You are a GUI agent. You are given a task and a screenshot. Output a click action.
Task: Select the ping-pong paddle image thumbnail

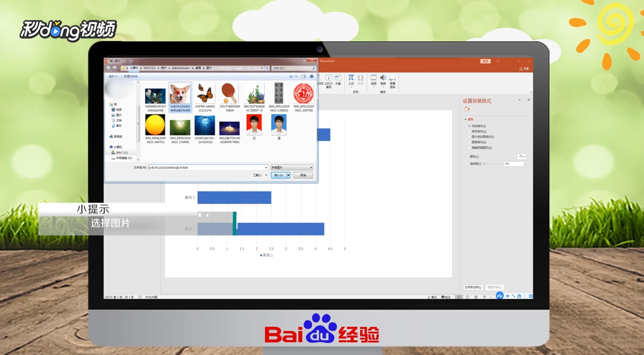point(229,94)
